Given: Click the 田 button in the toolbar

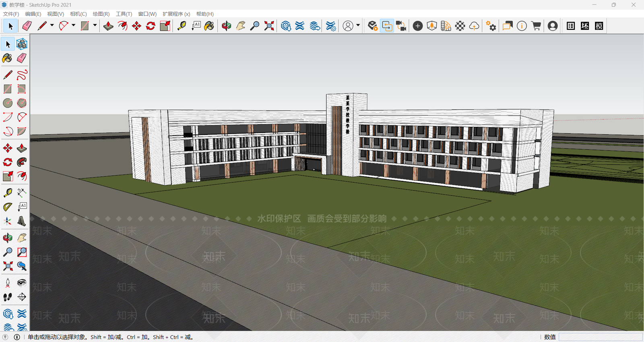Looking at the screenshot, I should 571,26.
